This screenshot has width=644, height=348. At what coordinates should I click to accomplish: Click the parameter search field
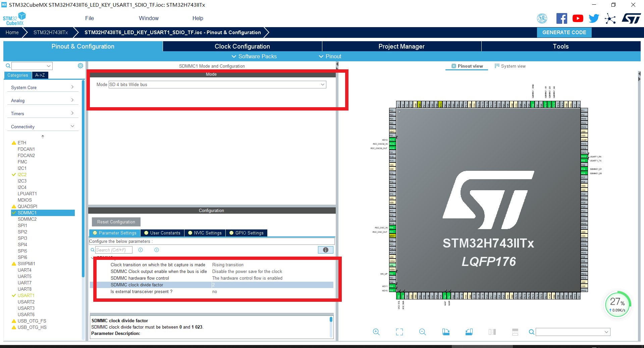pyautogui.click(x=114, y=250)
